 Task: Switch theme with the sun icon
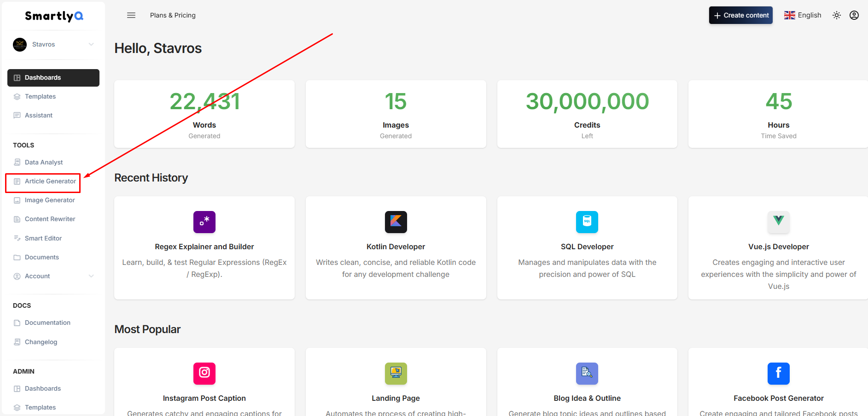coord(837,15)
